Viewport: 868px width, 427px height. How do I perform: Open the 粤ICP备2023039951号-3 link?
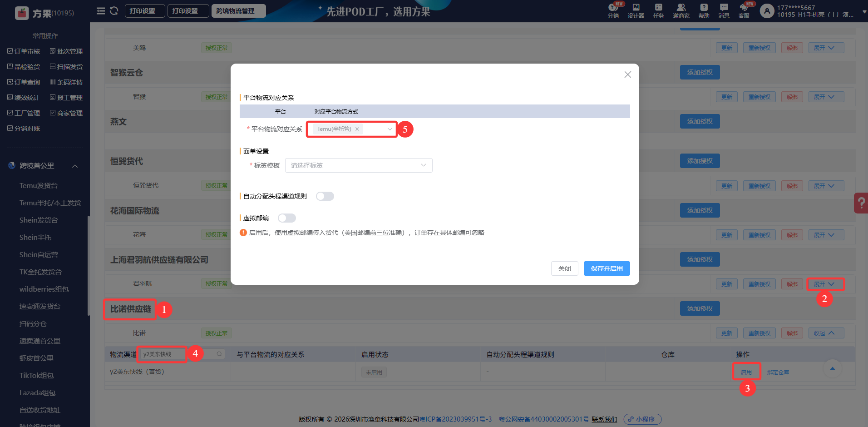(x=455, y=419)
